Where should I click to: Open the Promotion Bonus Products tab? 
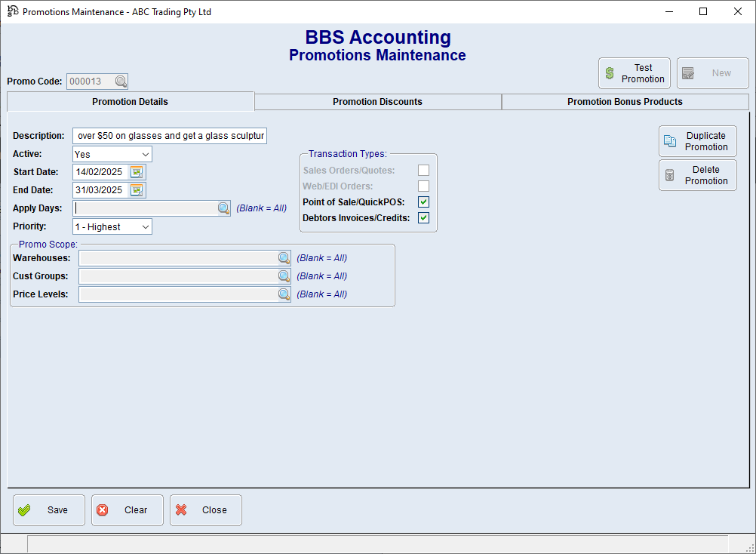point(625,102)
